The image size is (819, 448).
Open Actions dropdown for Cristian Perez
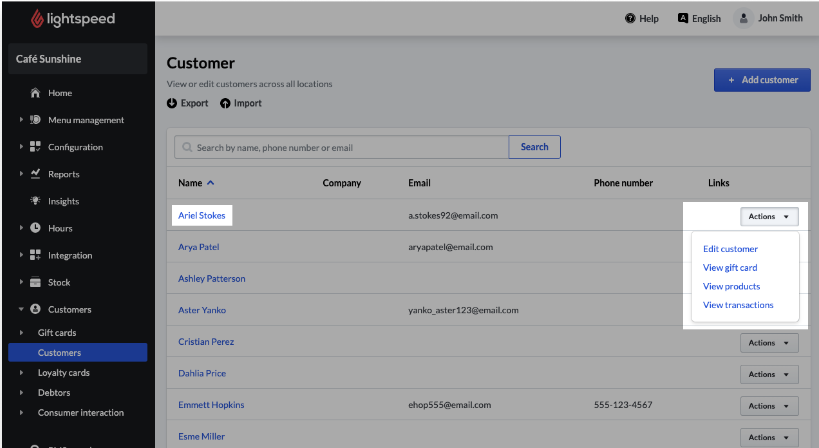(769, 343)
